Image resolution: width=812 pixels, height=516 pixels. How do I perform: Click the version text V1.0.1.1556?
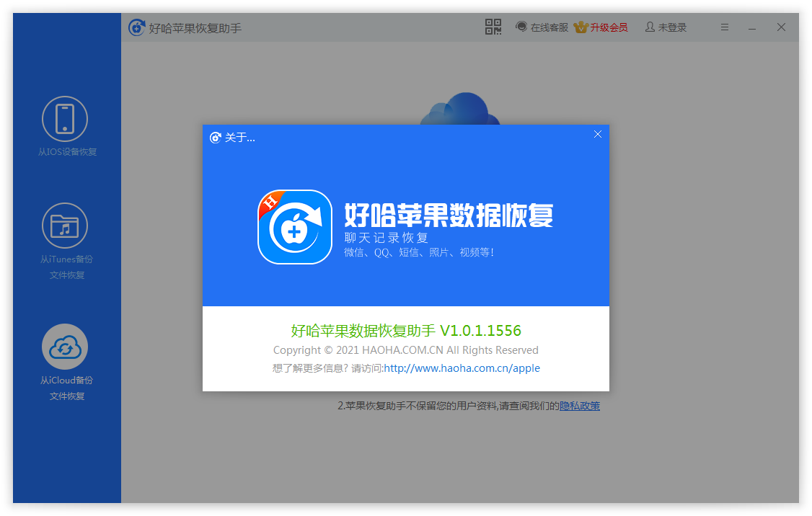point(480,331)
